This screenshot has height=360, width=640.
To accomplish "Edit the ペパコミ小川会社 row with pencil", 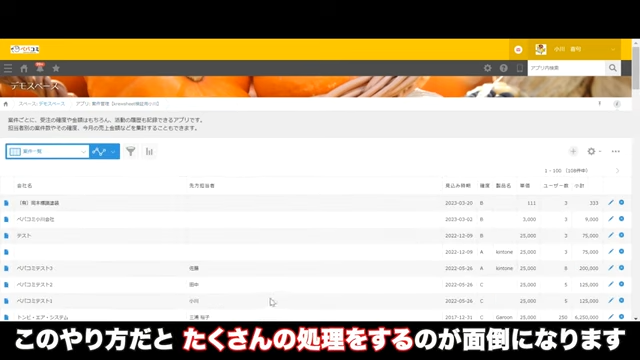I will tap(611, 219).
